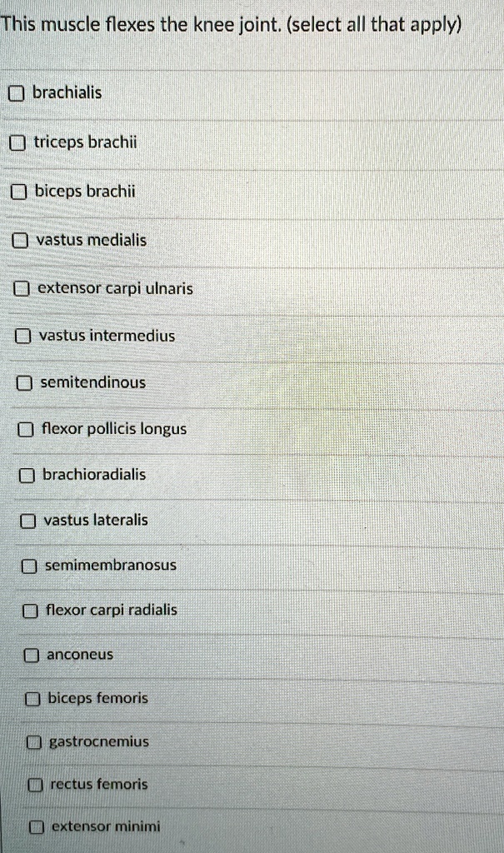Tick flexor carpi radialis checkbox

point(31,611)
